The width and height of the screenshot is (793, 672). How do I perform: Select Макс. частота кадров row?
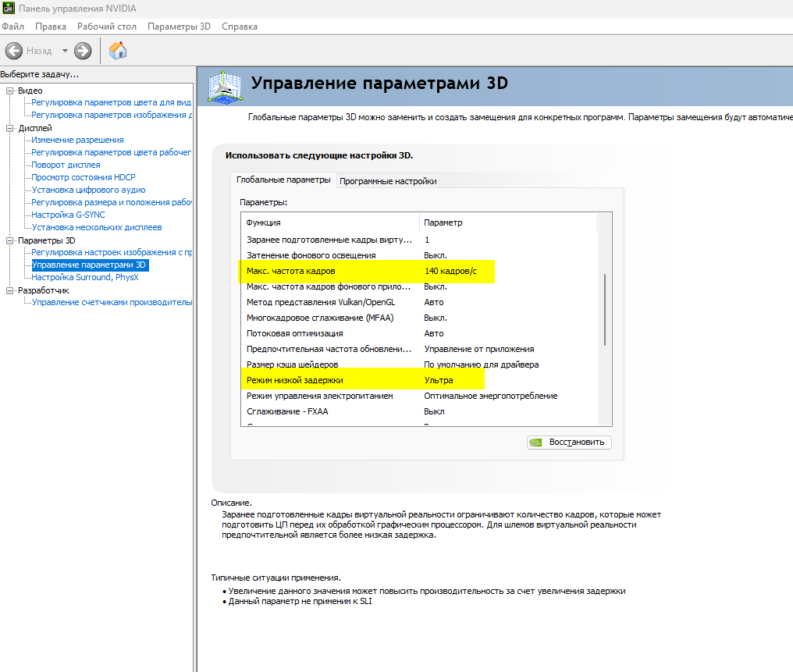(x=420, y=271)
